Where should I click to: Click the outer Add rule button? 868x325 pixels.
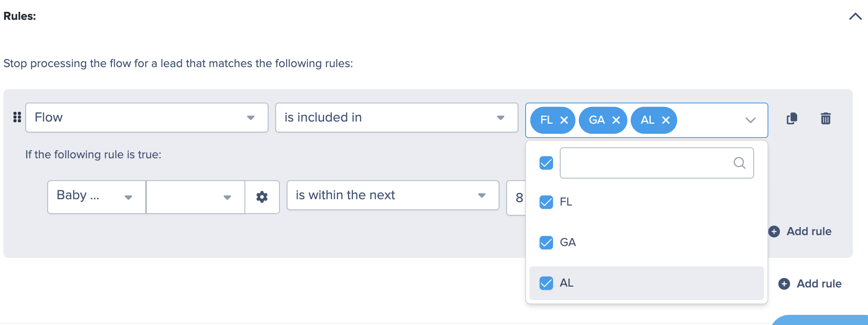tap(810, 284)
